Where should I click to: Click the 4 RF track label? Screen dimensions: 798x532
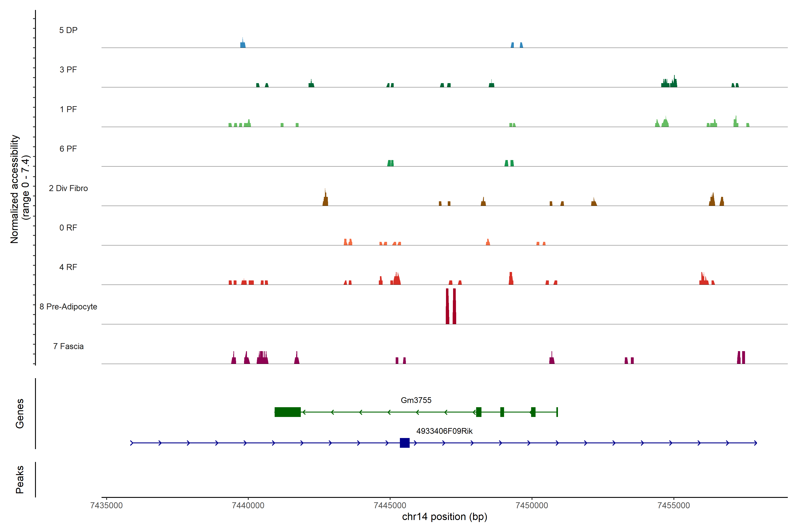pyautogui.click(x=68, y=267)
